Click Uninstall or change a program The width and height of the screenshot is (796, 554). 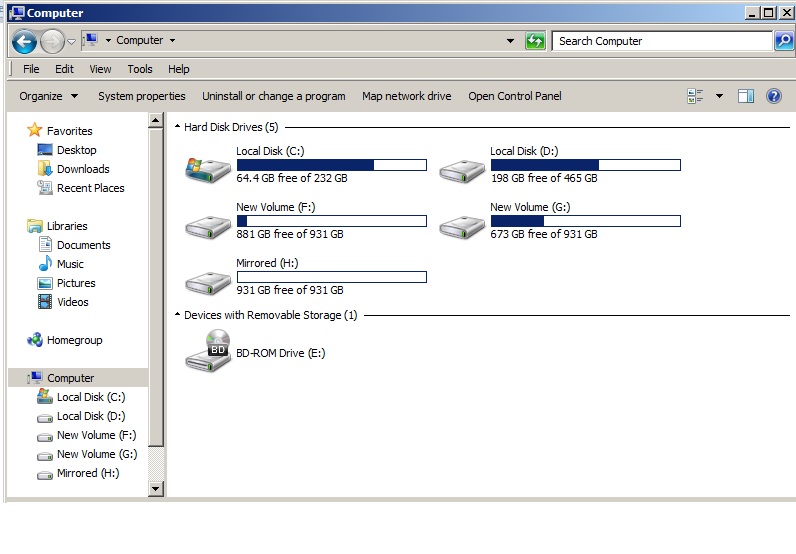tap(274, 96)
